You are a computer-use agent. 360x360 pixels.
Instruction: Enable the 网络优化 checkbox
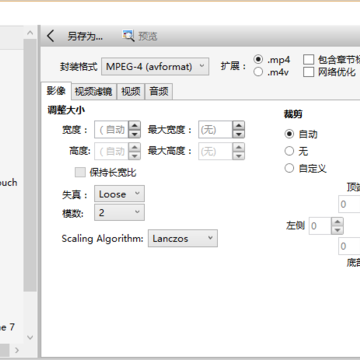[x=309, y=72]
